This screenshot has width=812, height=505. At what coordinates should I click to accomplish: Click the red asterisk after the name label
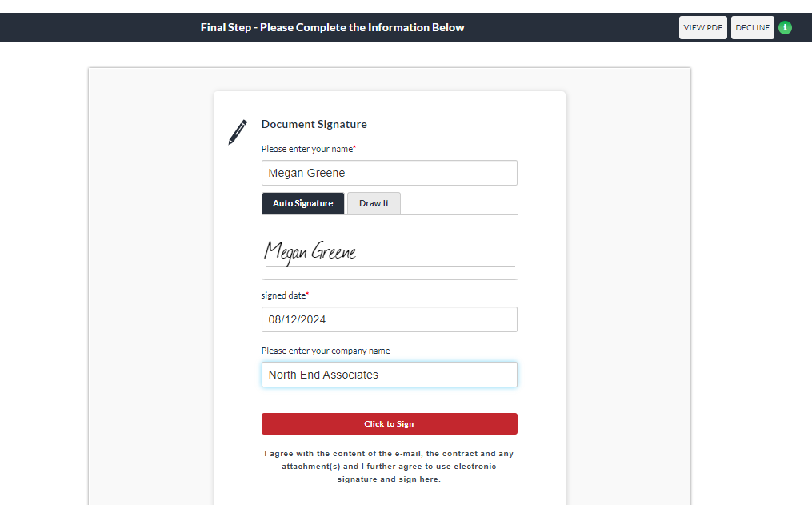[354, 148]
